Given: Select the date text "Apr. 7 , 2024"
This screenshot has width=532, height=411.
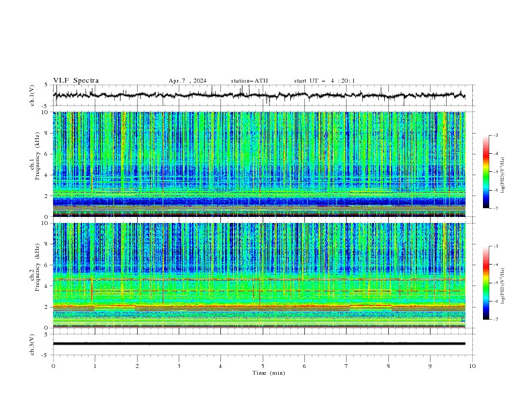Looking at the screenshot, I should pos(187,81).
